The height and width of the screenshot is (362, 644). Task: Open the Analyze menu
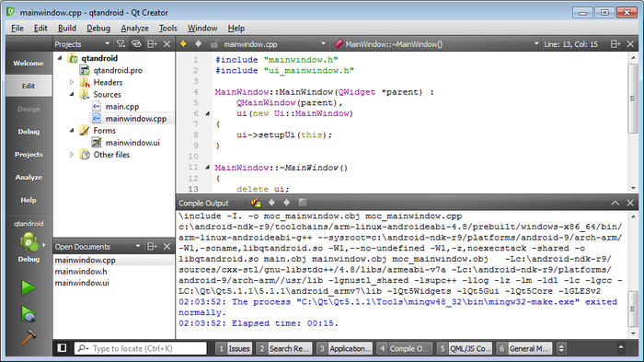tap(134, 28)
